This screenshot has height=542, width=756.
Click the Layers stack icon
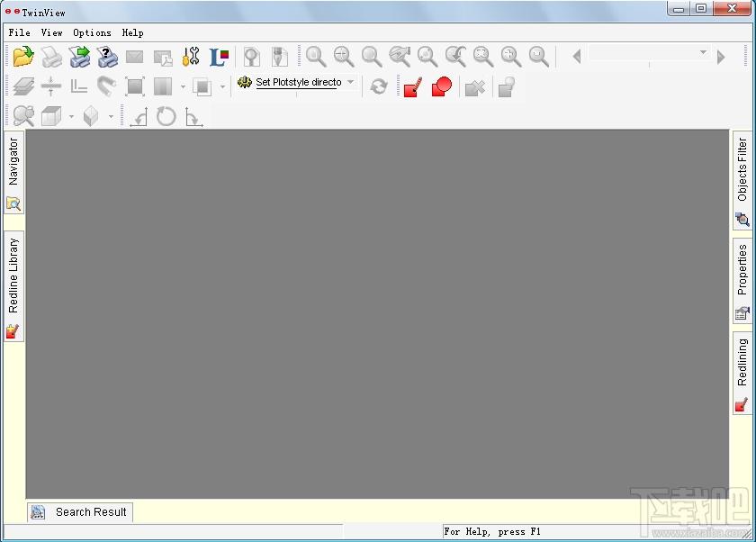point(23,86)
